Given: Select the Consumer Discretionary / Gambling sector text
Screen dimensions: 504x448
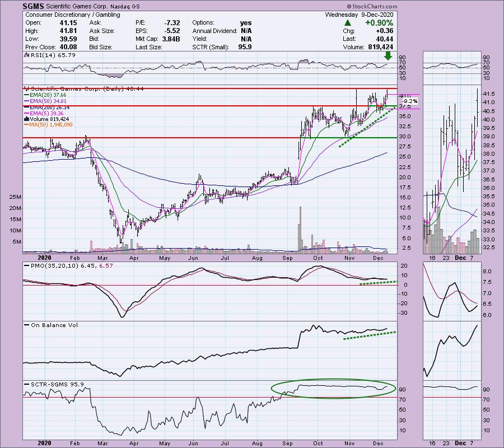Looking at the screenshot, I should click(73, 15).
